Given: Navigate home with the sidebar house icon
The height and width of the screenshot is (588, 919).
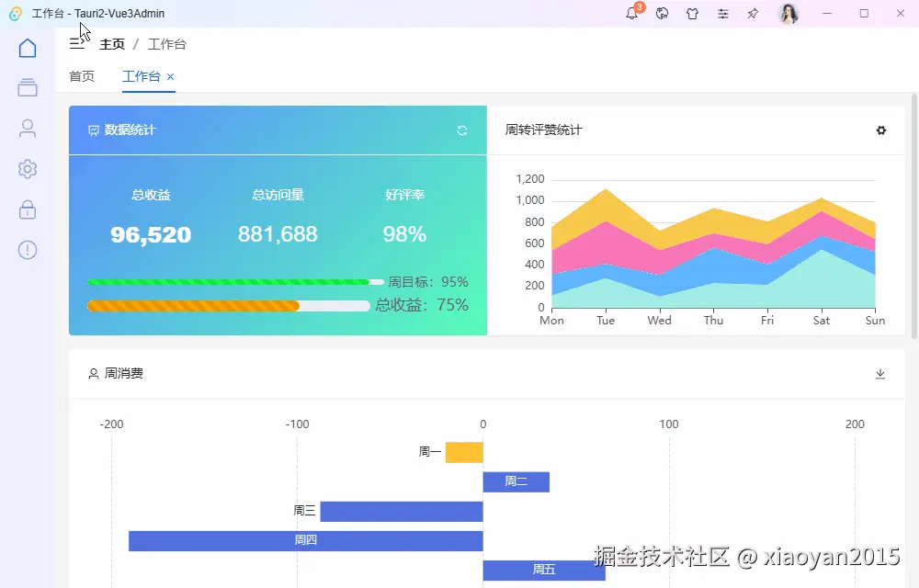Looking at the screenshot, I should (27, 46).
